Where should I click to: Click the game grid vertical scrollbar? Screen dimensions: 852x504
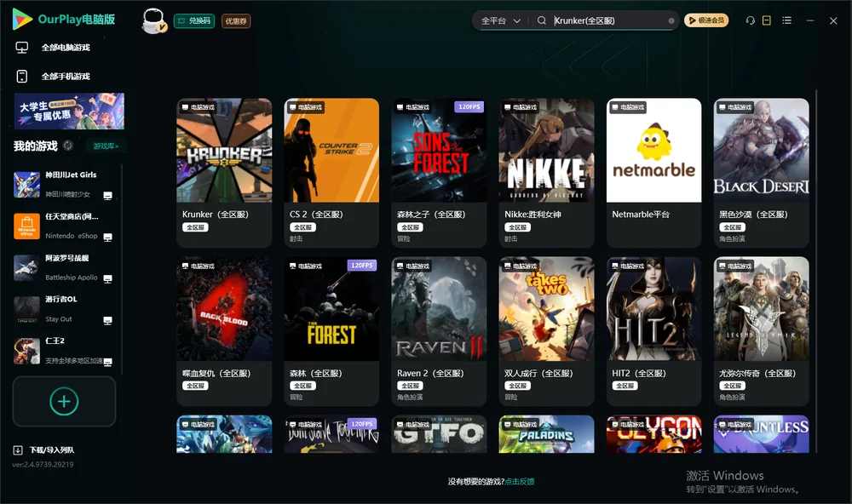[815, 272]
